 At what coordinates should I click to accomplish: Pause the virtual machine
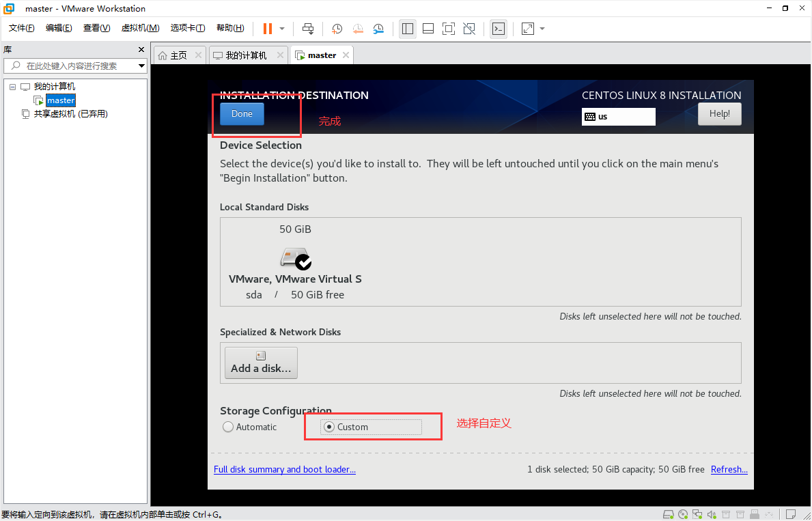[267, 29]
